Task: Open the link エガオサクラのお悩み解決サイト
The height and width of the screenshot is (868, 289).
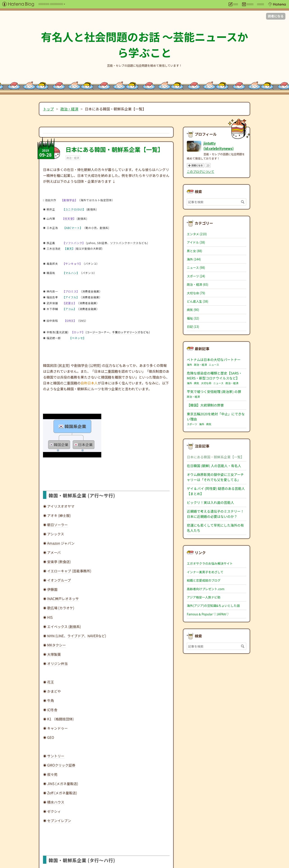Action: point(210,563)
